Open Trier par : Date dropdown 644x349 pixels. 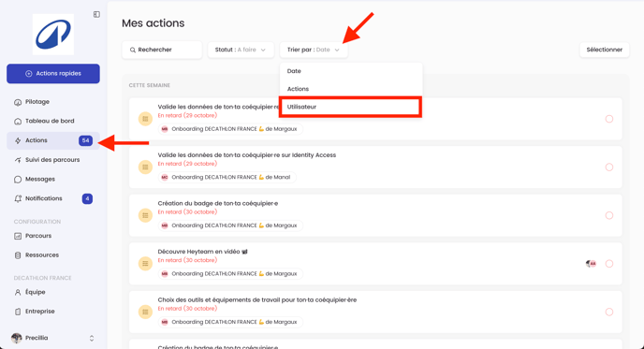coord(314,50)
